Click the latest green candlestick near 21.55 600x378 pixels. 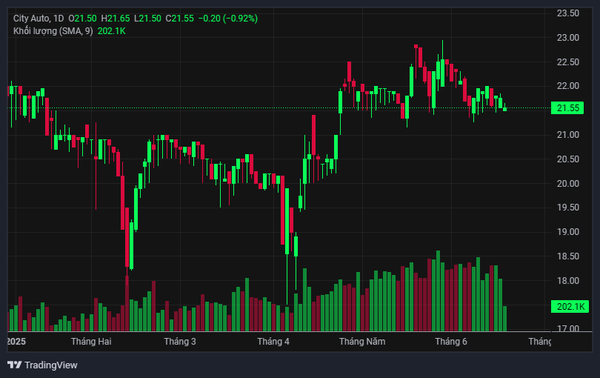[x=505, y=108]
